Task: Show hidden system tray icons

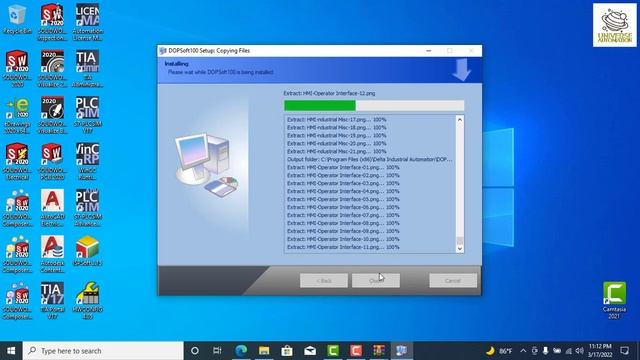Action: (x=523, y=351)
